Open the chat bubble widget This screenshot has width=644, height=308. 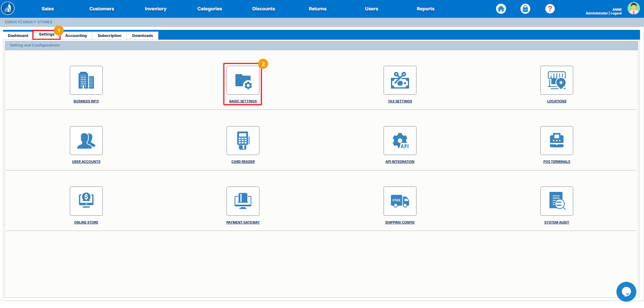pyautogui.click(x=626, y=292)
